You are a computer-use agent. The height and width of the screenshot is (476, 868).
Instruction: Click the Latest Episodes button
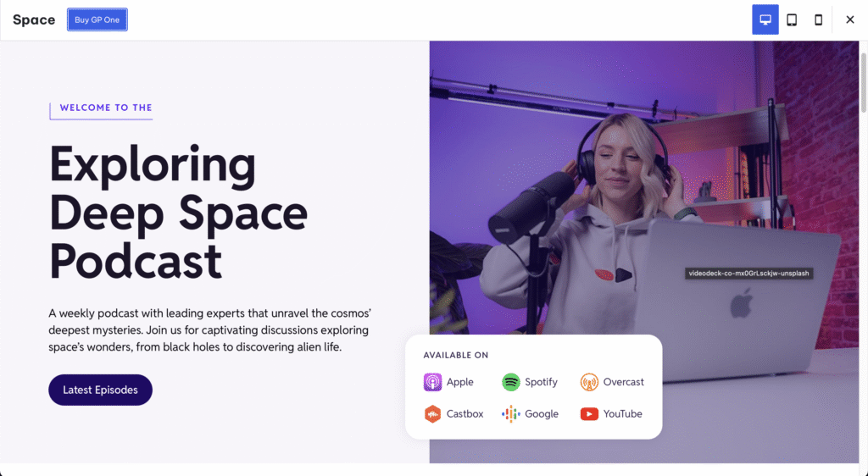(100, 390)
